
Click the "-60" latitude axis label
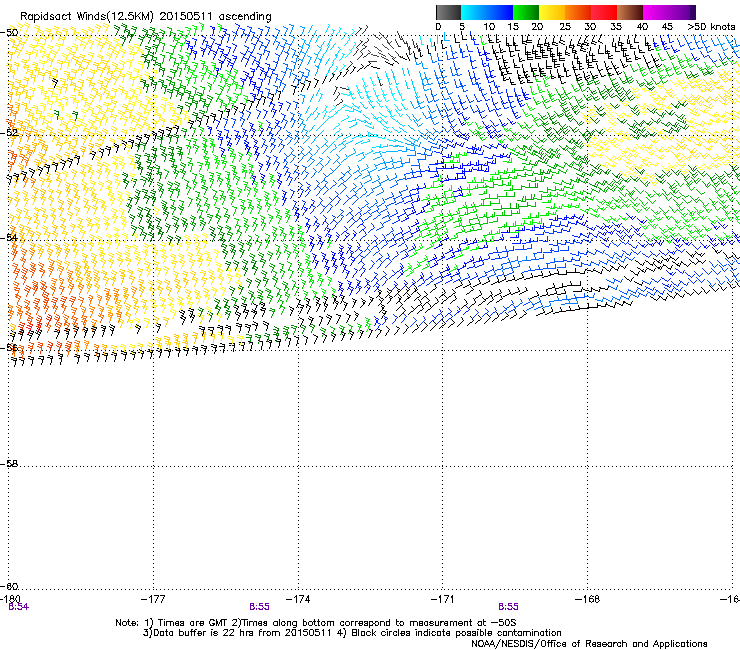point(9,586)
